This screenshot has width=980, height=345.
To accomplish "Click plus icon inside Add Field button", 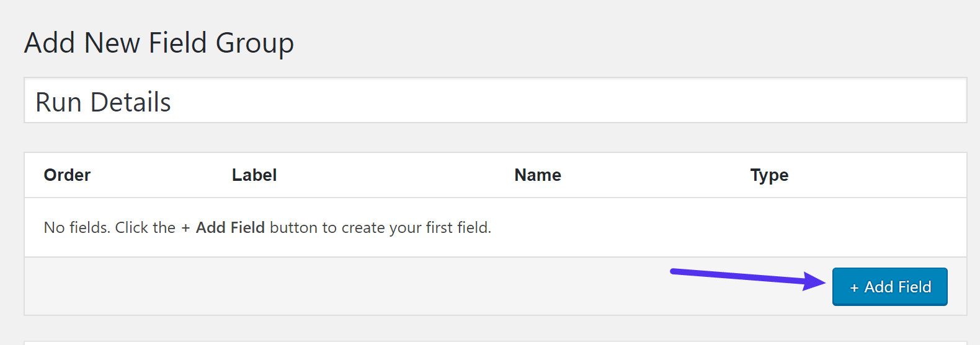I will 854,288.
